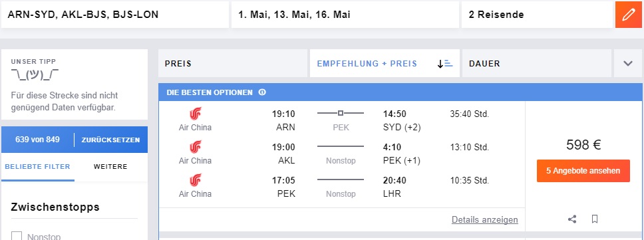644x240 pixels.
Task: Click the orange pencil edit search icon
Action: click(x=629, y=15)
